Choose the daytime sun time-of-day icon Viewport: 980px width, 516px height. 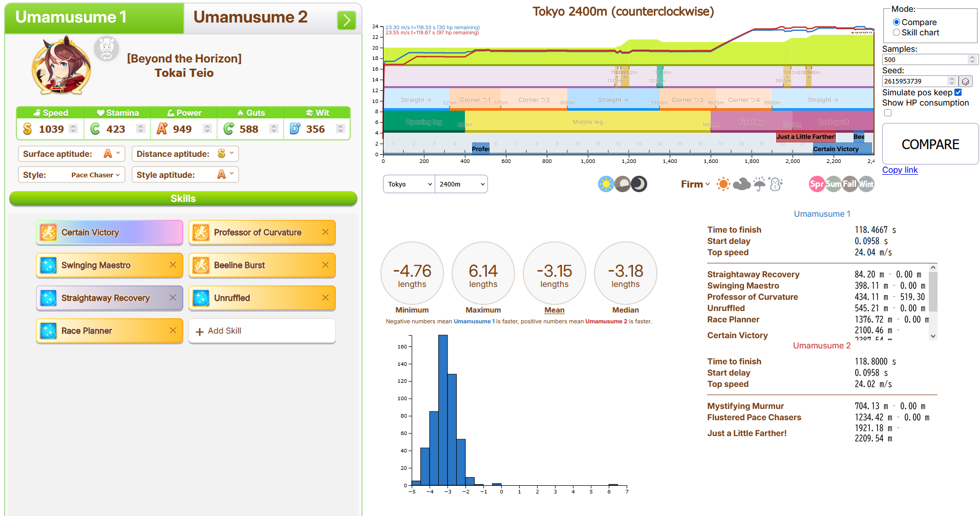click(x=606, y=184)
